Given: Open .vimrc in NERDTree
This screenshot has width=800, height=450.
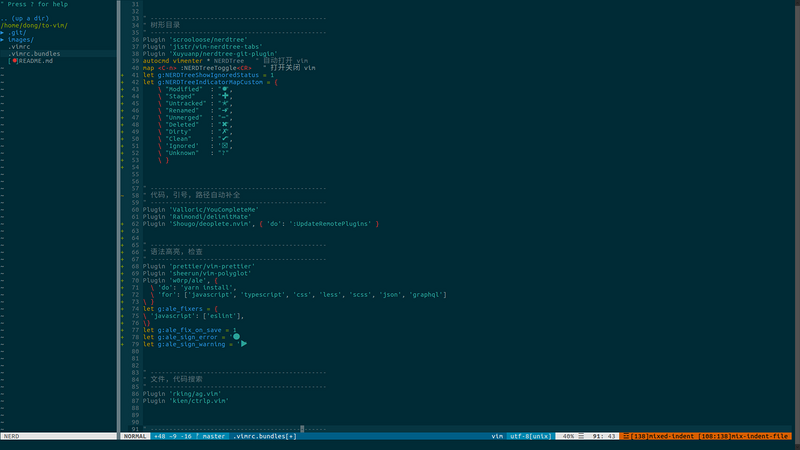Looking at the screenshot, I should tap(19, 46).
